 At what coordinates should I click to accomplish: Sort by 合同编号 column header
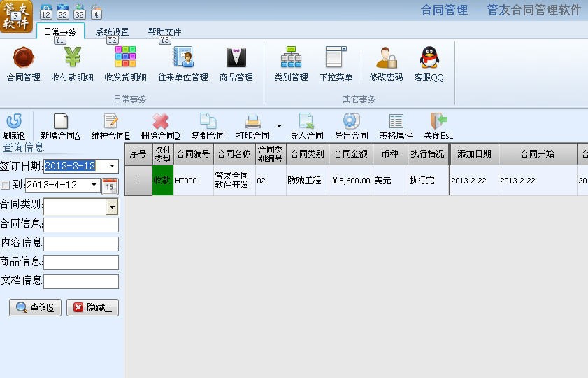point(194,154)
